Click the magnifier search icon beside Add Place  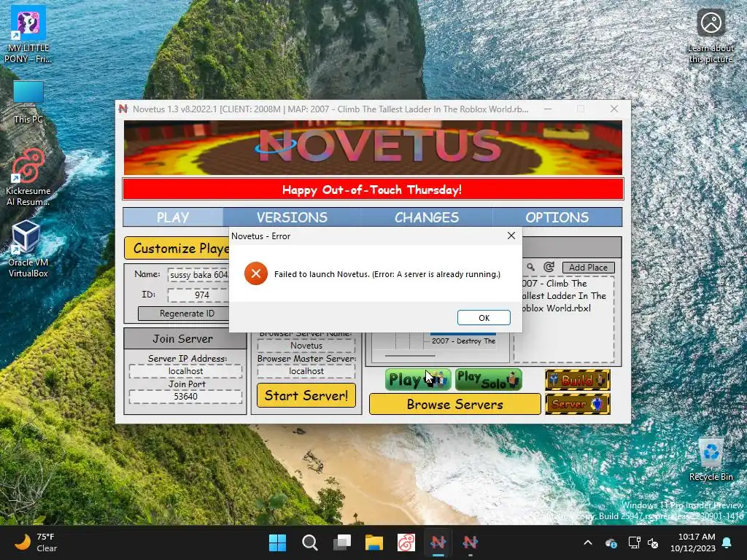tap(531, 267)
